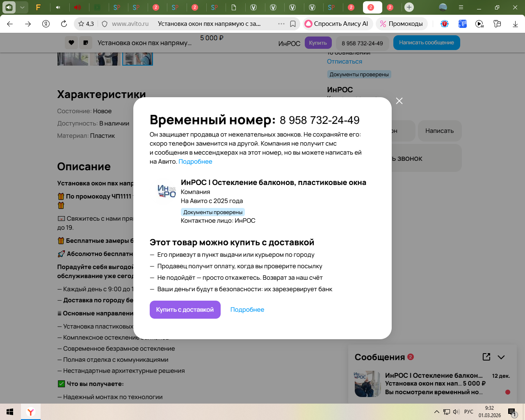Open the media playback control icon
The height and width of the screenshot is (420, 525).
[x=479, y=24]
